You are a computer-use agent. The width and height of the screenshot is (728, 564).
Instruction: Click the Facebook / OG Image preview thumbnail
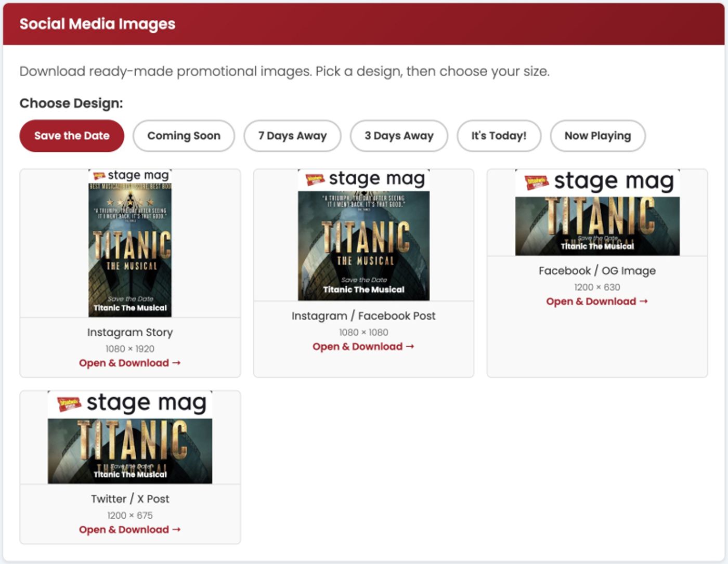tap(597, 213)
